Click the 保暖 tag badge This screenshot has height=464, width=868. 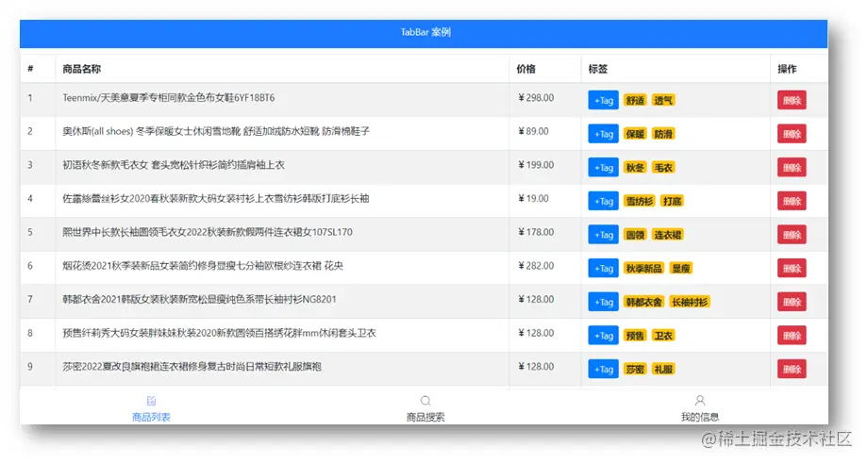pyautogui.click(x=635, y=134)
